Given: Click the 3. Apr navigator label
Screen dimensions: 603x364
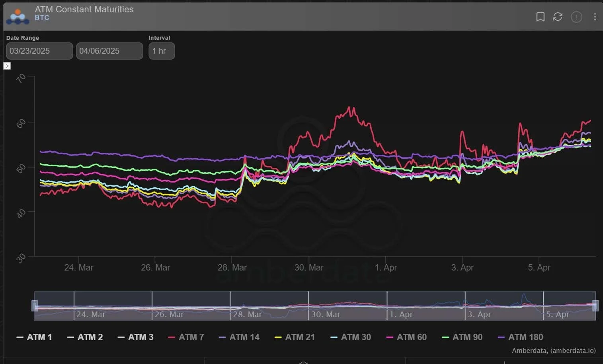Looking at the screenshot, I should (x=479, y=314).
